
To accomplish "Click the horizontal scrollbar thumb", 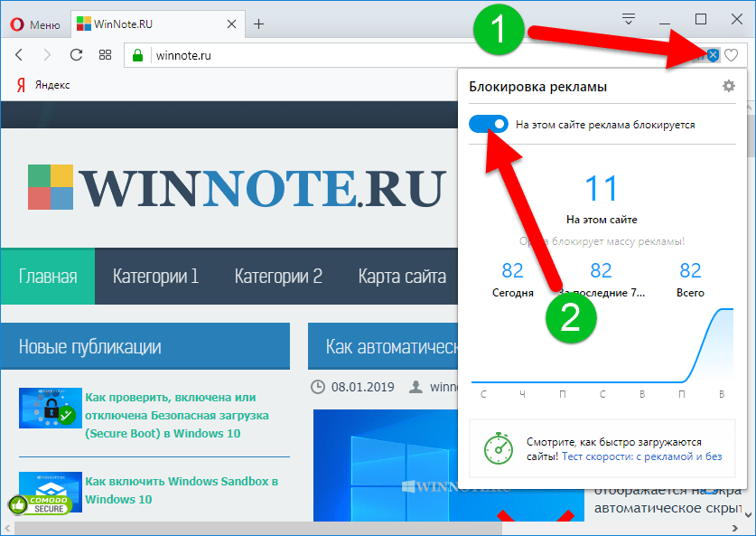I will click(258, 528).
